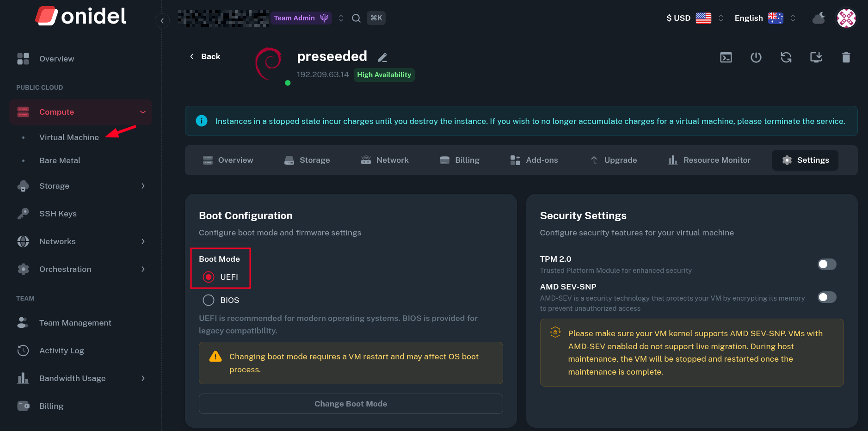Switch to the Resource Monitor tab
Image resolution: width=868 pixels, height=431 pixels.
(x=709, y=160)
